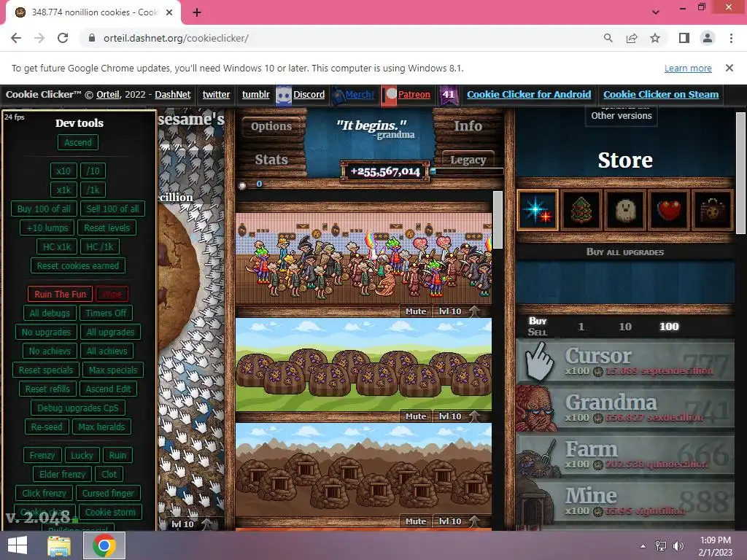Image resolution: width=747 pixels, height=560 pixels.
Task: Select the Christmas tree upgrade icon
Action: pos(581,210)
